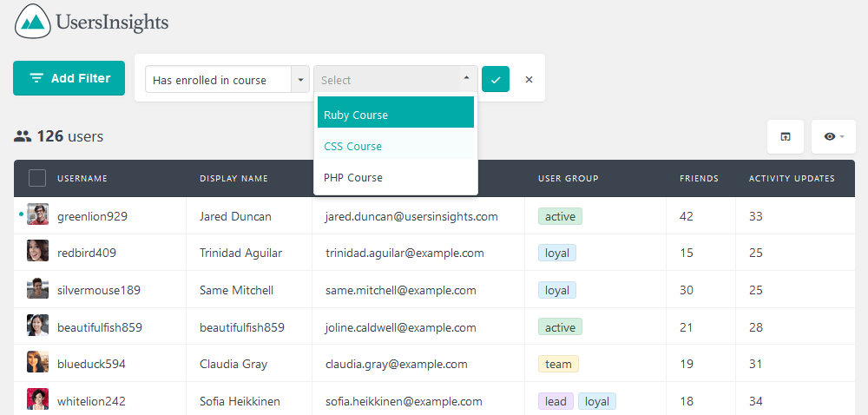Viewport: 868px width, 415px height.
Task: Click the Add Filter button
Action: [x=69, y=78]
